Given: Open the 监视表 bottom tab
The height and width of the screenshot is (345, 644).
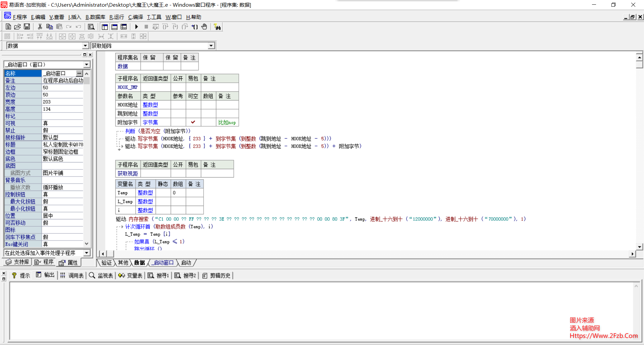Looking at the screenshot, I should click(x=101, y=275).
